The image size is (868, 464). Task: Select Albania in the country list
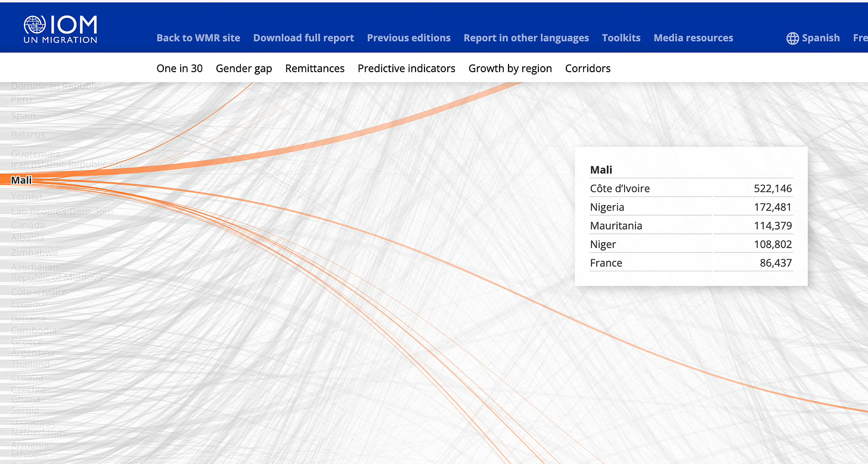[27, 237]
